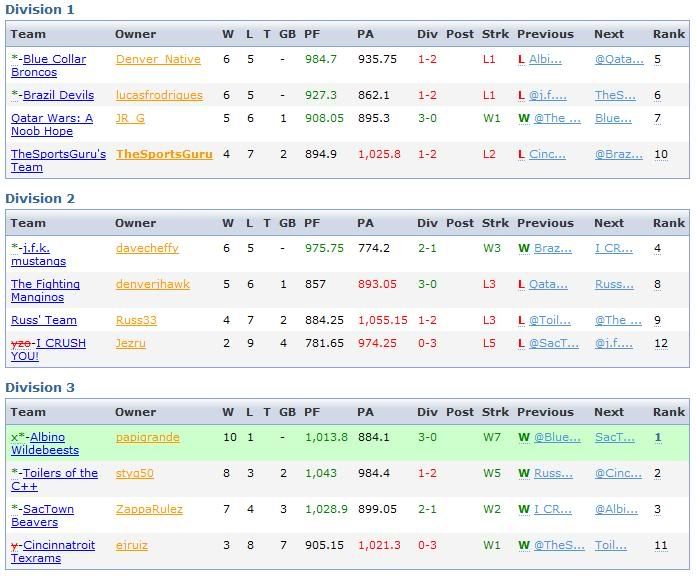Viewport: 696px width, 576px height.
Task: Open owner profile Denver_Native
Action: 158,59
